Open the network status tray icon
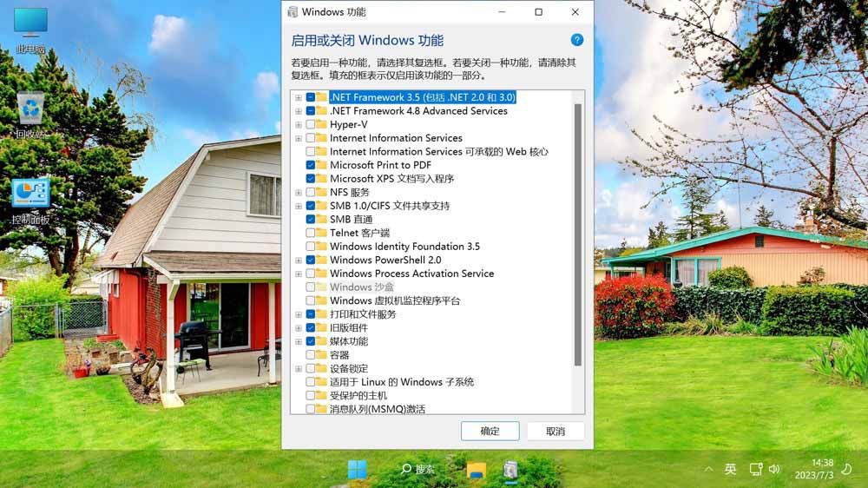The height and width of the screenshot is (488, 868). click(x=756, y=469)
